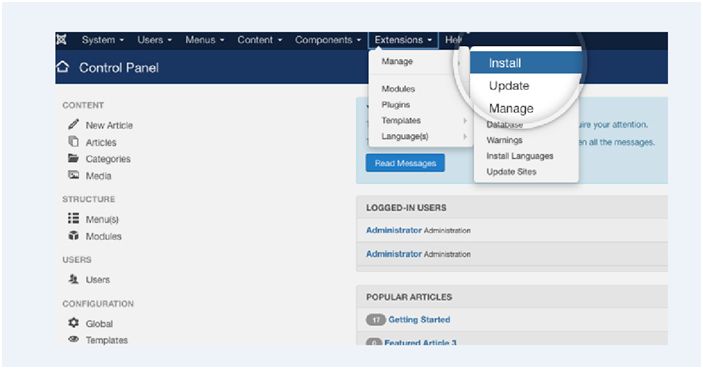Screen dimensions: 703x369
Task: Choose Install from the submenu
Action: [x=525, y=63]
